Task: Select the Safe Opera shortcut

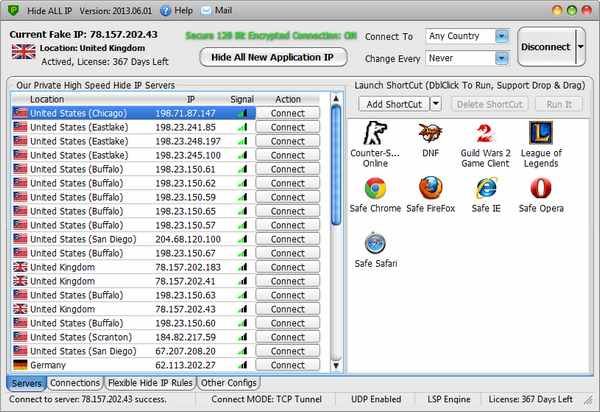Action: pos(541,195)
